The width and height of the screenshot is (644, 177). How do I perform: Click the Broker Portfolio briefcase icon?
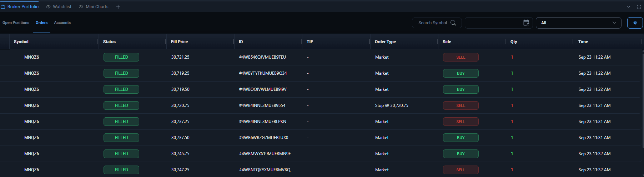(x=3, y=7)
